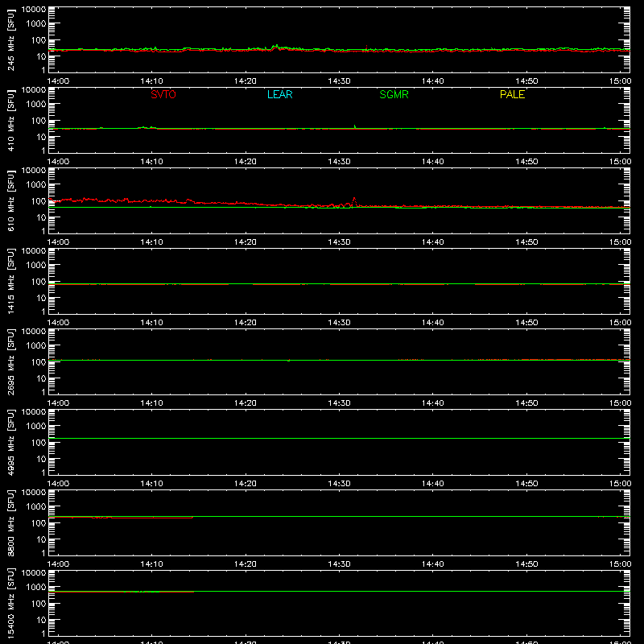This screenshot has width=644, height=644.
Task: Click the 14:20 time label under the 610 MHz panel
Action: [246, 242]
